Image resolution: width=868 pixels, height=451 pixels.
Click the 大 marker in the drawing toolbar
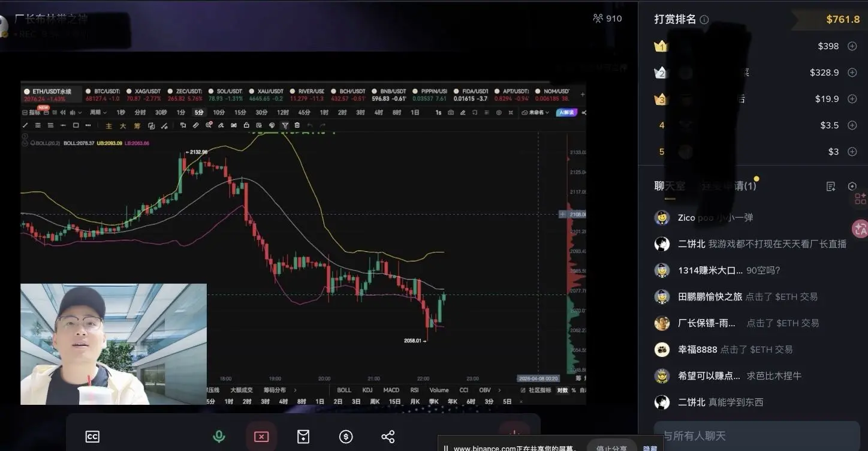click(x=122, y=126)
